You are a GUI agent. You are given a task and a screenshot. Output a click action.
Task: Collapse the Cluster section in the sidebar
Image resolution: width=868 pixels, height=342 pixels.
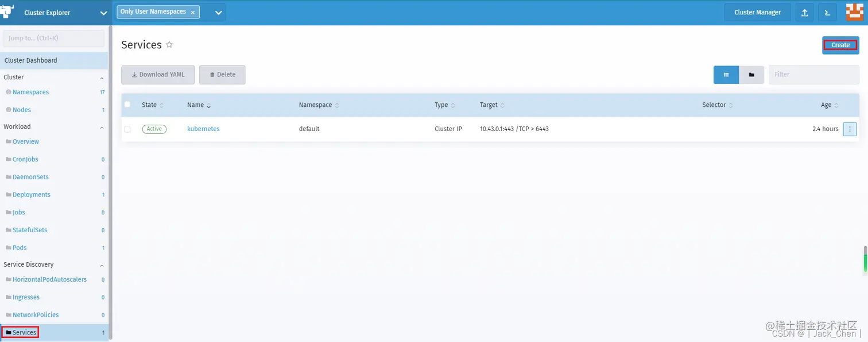pyautogui.click(x=102, y=78)
